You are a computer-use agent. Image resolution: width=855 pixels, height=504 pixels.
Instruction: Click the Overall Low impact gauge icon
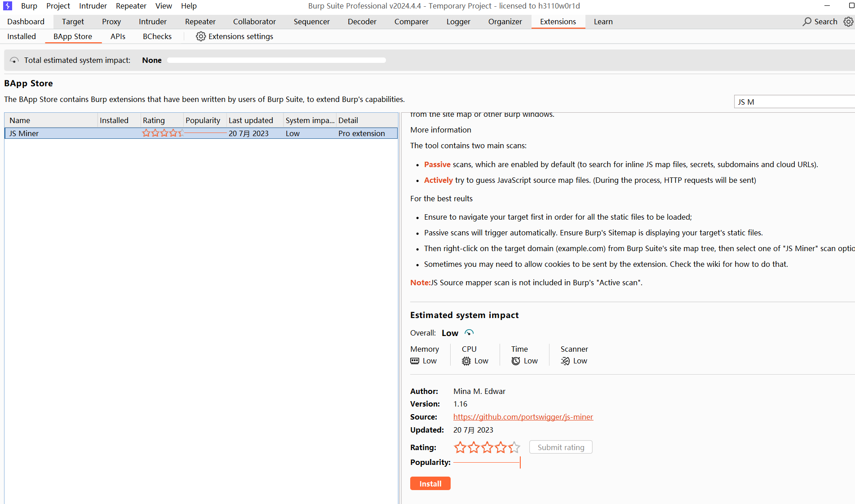point(469,333)
